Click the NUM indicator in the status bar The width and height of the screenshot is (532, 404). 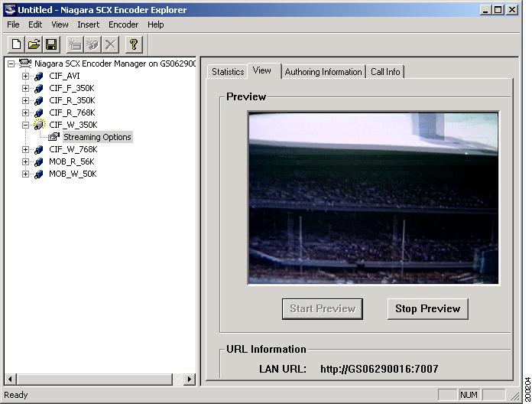[x=469, y=395]
